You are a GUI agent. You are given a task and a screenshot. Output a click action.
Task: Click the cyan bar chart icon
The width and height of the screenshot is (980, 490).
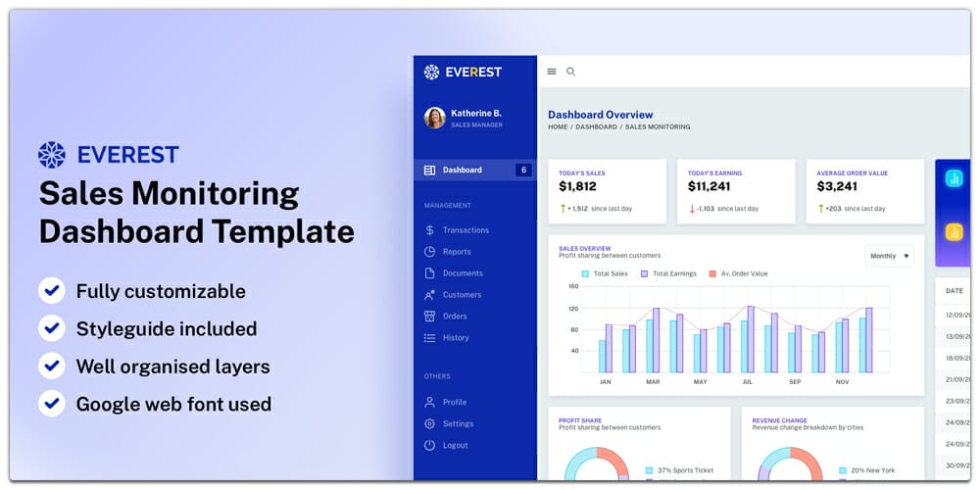(x=954, y=178)
